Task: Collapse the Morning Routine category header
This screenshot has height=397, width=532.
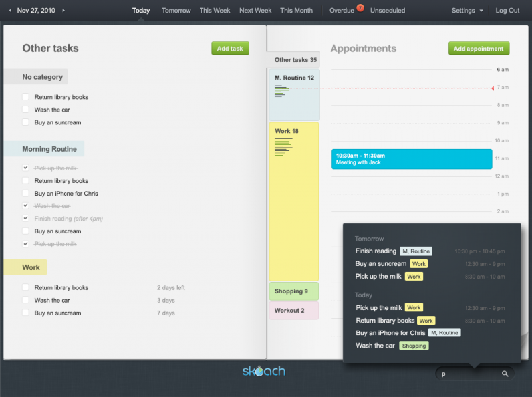Action: [x=49, y=149]
